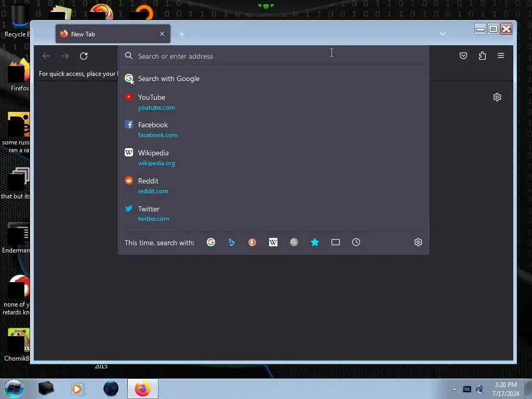Open the Extensions puzzle icon
Viewport: 532px width, 399px height.
482,56
